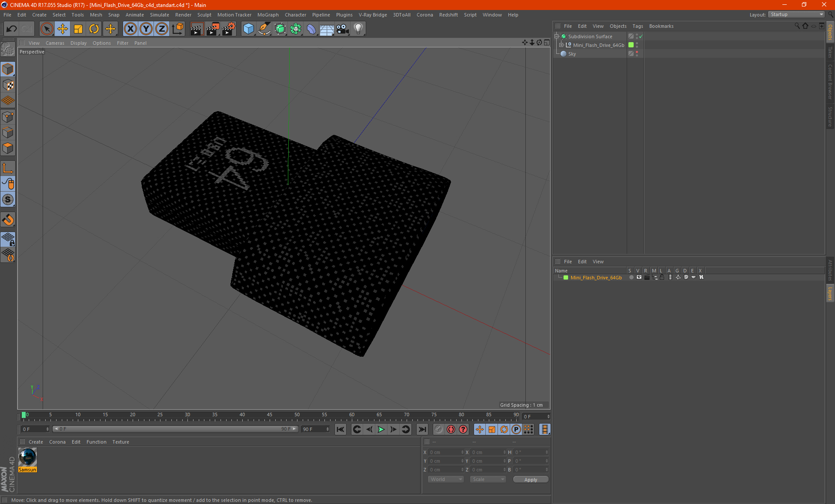
Task: Select the Samsun material thumbnail
Action: pyautogui.click(x=27, y=457)
